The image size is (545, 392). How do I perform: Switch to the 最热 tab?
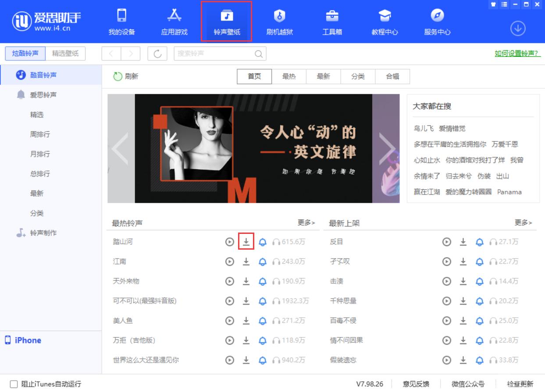click(289, 76)
